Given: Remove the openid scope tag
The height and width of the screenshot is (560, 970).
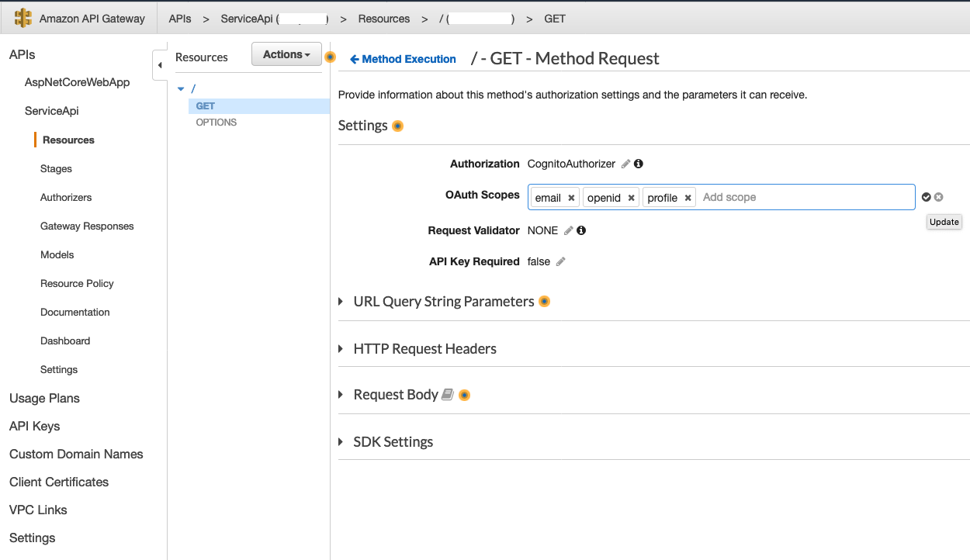Looking at the screenshot, I should coord(631,198).
